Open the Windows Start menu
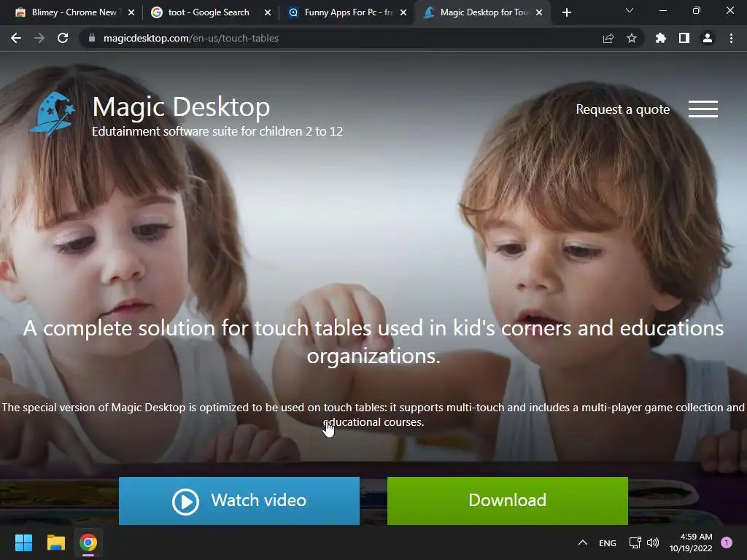The width and height of the screenshot is (747, 560). click(x=23, y=542)
